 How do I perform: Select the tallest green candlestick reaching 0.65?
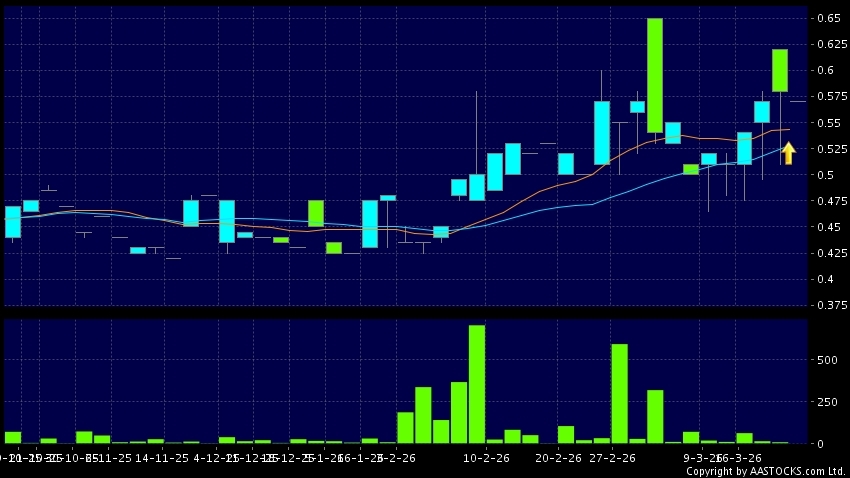655,75
